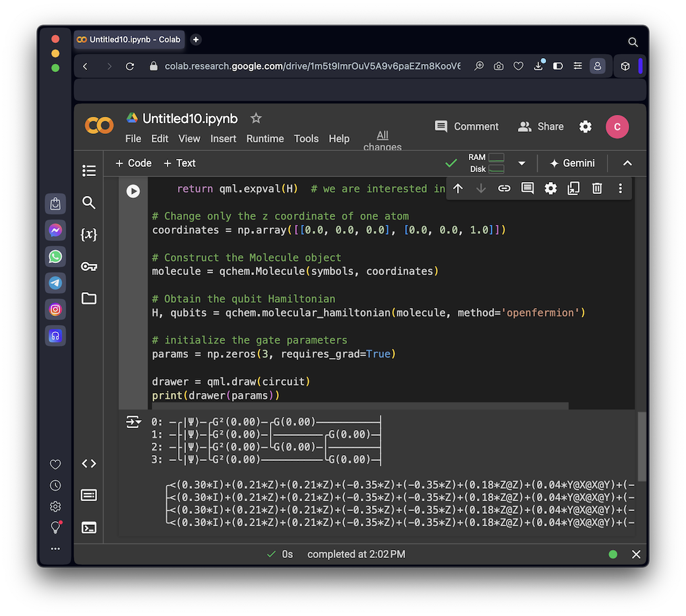Add a new Code cell
The width and height of the screenshot is (686, 616).
point(133,164)
